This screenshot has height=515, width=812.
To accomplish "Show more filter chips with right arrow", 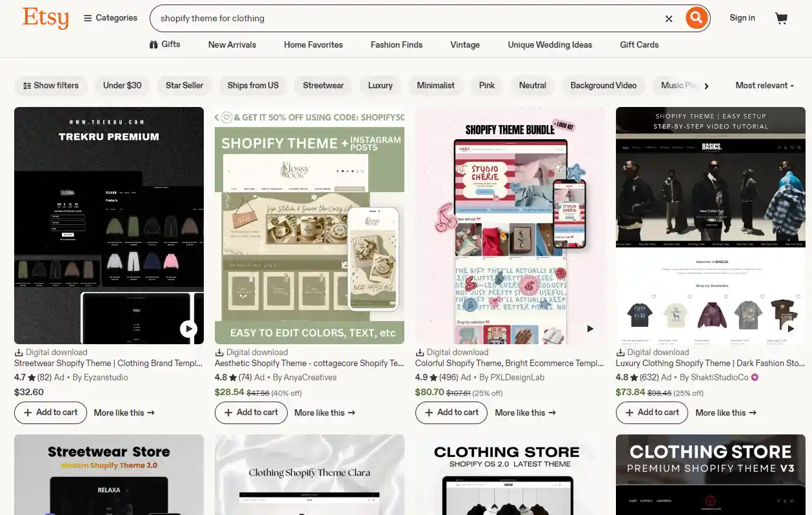I will pyautogui.click(x=706, y=86).
